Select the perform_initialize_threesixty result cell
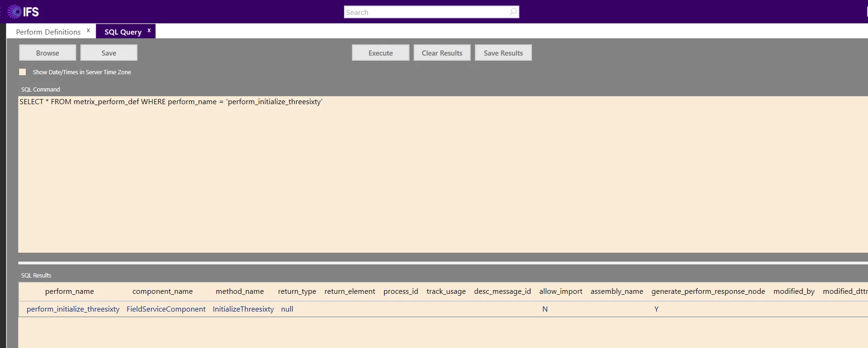Viewport: 868px width, 348px height. click(x=73, y=309)
